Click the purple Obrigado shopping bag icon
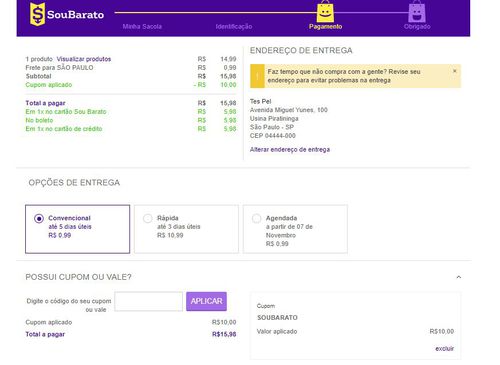The image size is (500, 365). pos(417,12)
